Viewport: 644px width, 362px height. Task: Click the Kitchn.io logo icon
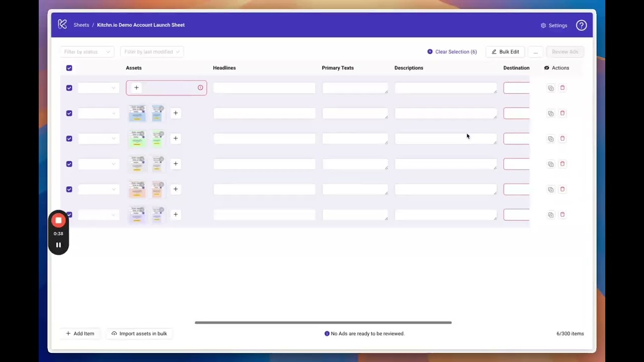(62, 24)
